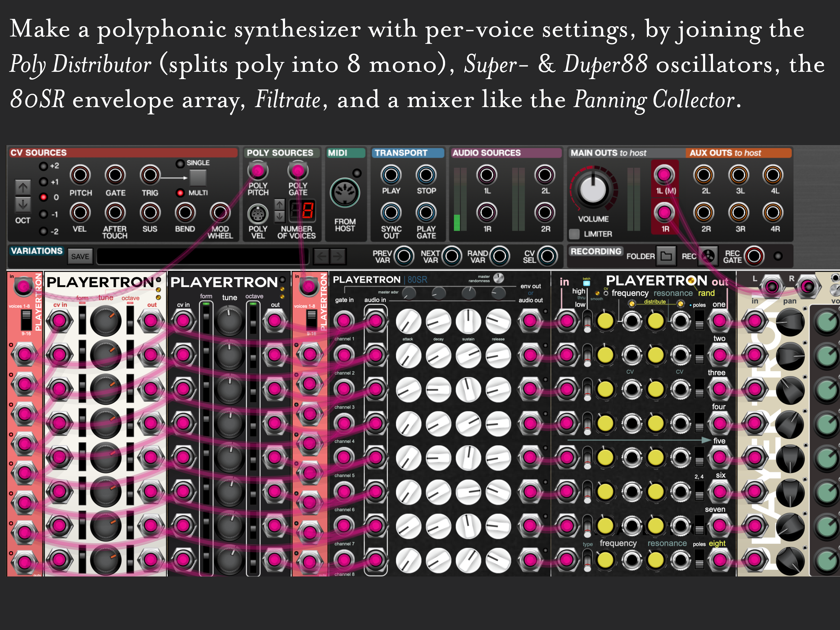Screen dimensions: 840x630
Task: Click the next variation arrow button
Action: click(x=338, y=256)
